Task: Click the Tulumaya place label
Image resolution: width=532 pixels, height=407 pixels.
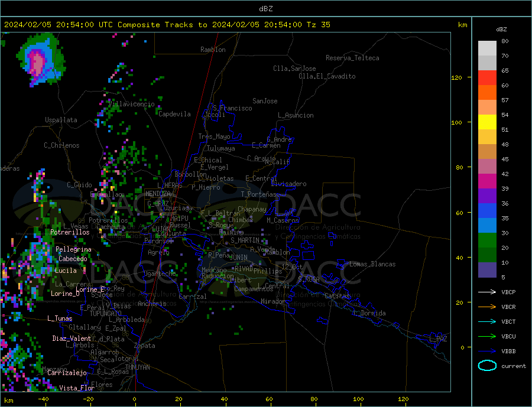Action: (x=221, y=148)
